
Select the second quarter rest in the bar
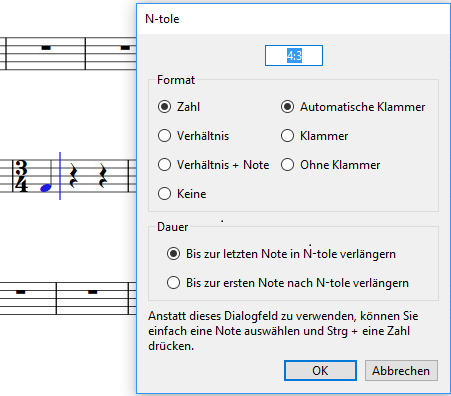104,176
